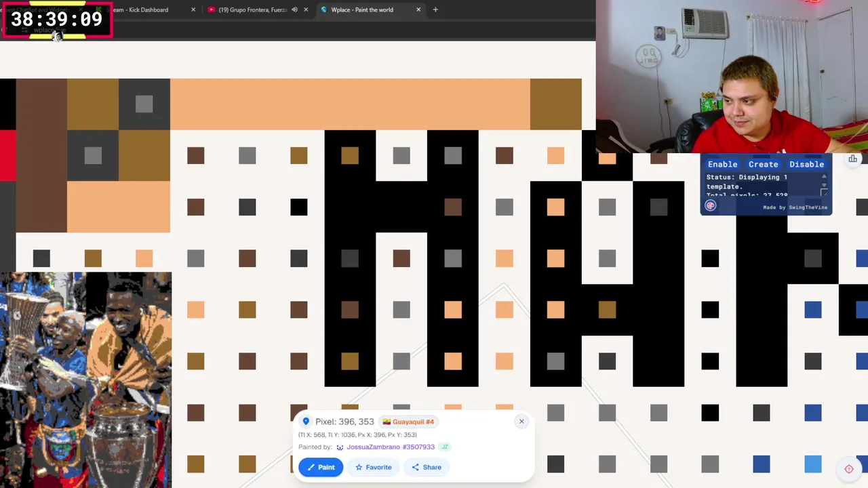Click the status box resize handle
868x488 pixels.
[824, 193]
